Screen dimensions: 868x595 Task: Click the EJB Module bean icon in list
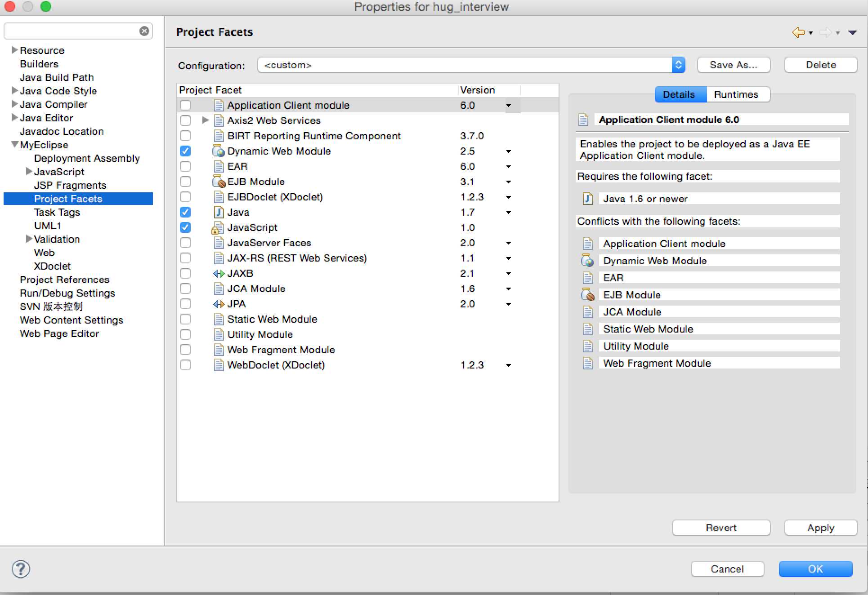coord(219,182)
